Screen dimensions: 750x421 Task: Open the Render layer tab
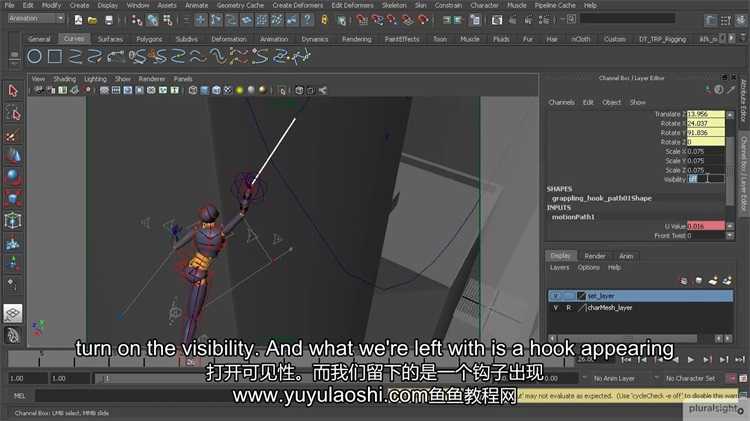click(x=594, y=256)
